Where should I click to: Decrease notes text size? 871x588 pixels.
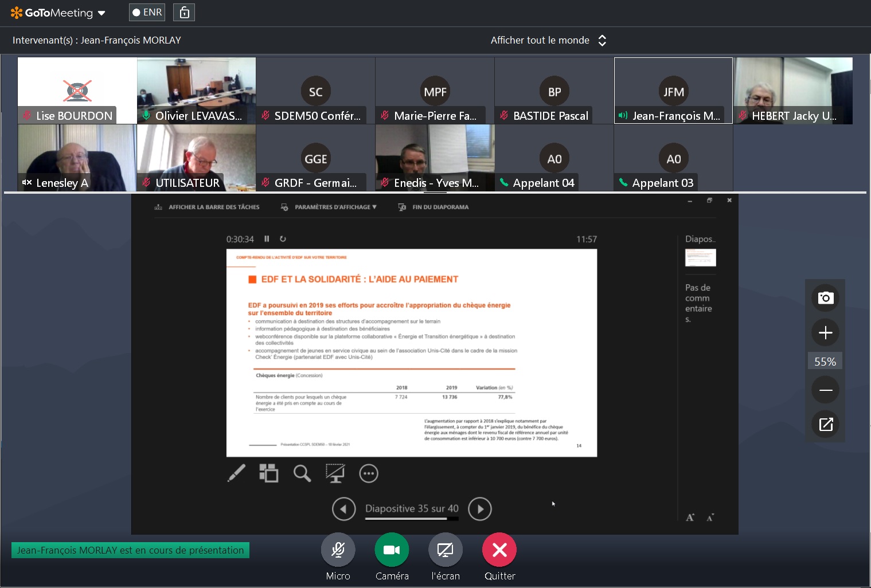710,518
